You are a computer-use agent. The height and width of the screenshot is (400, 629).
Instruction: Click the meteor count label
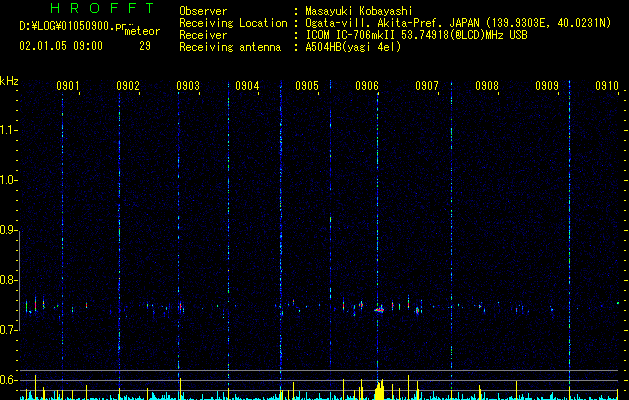(142, 31)
